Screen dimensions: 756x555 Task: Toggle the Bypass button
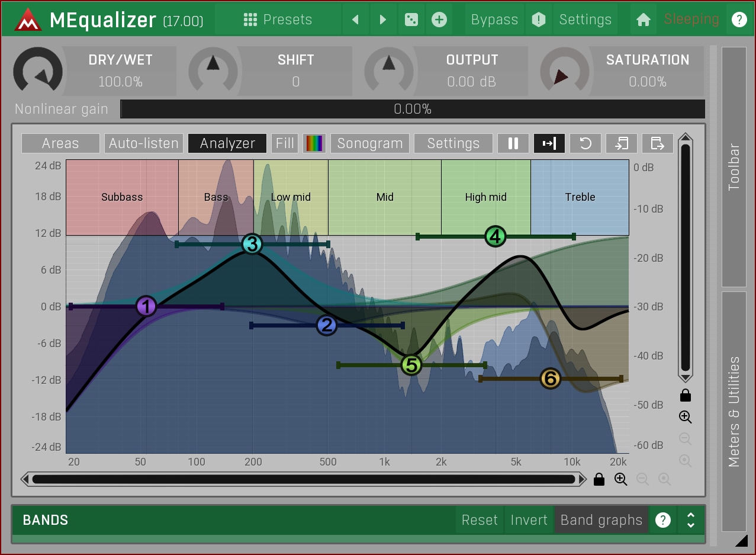tap(494, 20)
